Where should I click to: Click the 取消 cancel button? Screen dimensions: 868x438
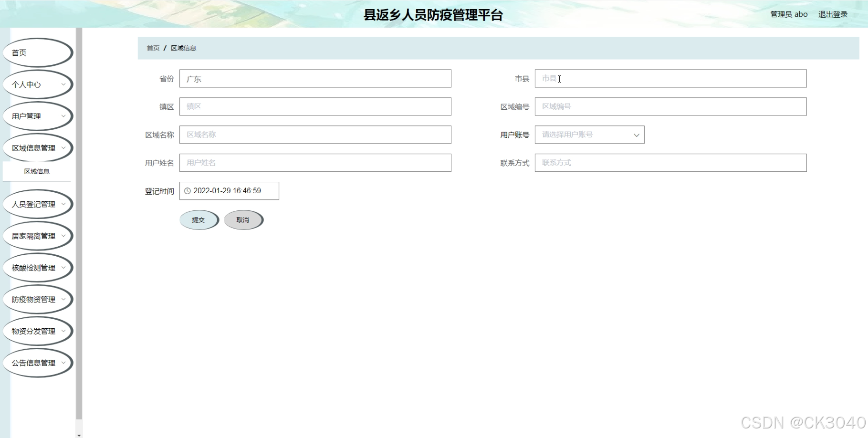pos(243,220)
